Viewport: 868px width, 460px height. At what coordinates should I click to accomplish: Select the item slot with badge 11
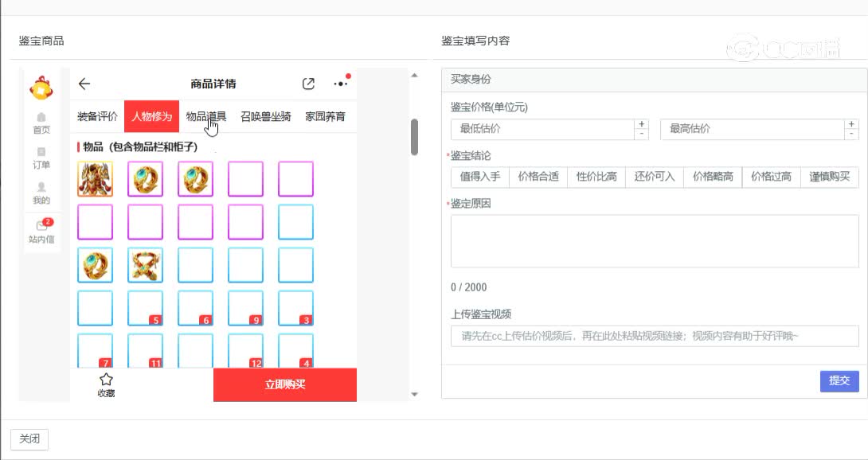[145, 350]
